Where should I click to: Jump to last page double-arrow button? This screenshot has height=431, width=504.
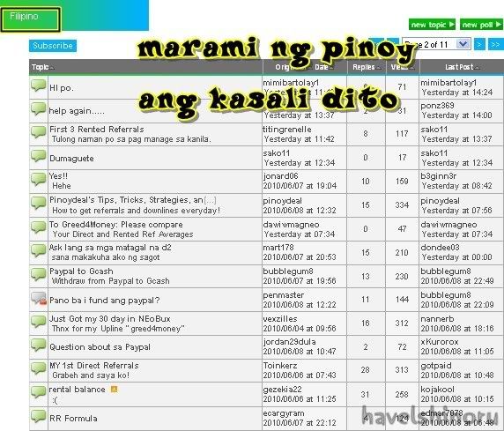pyautogui.click(x=495, y=44)
